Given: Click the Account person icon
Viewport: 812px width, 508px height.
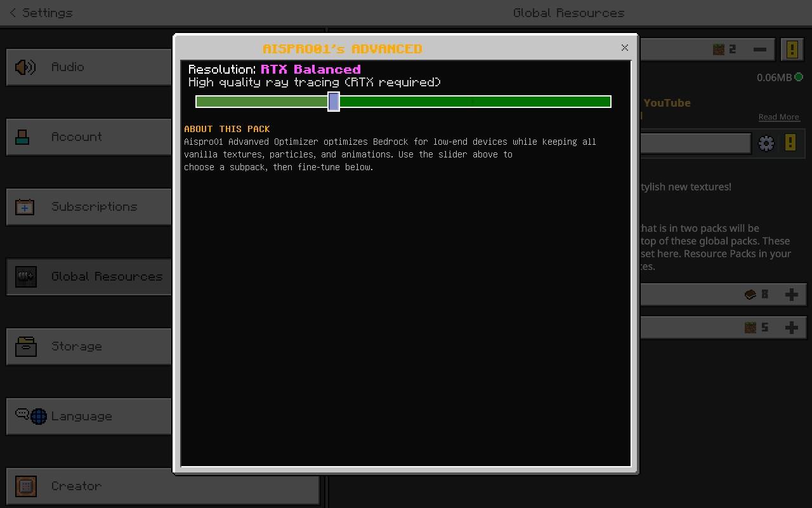Looking at the screenshot, I should tap(22, 137).
